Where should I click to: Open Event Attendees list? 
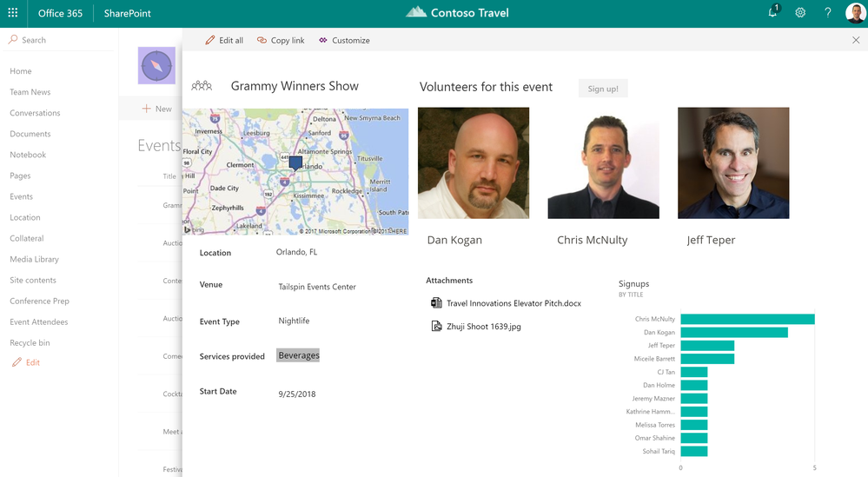(x=39, y=322)
